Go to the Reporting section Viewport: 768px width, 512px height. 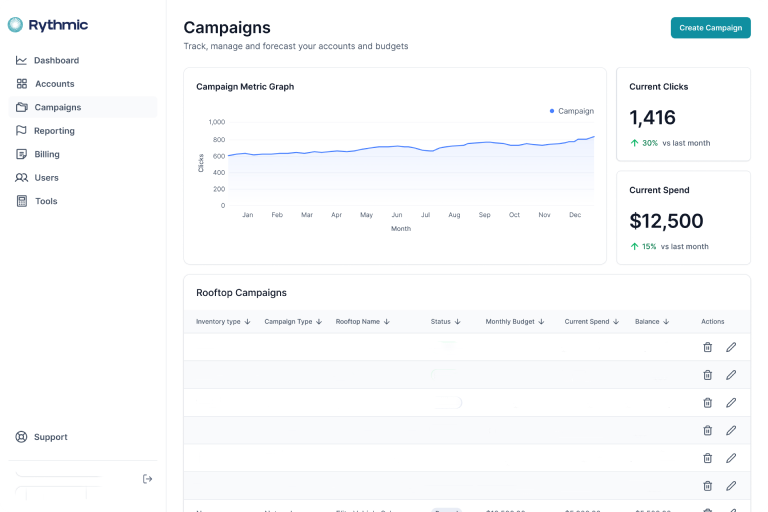coord(53,131)
